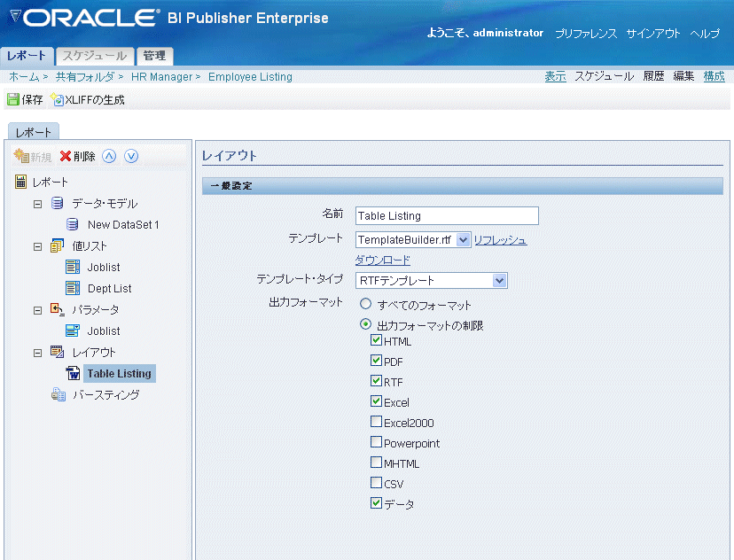Switch to the 管理 tab
This screenshot has height=560, width=734.
click(x=154, y=56)
